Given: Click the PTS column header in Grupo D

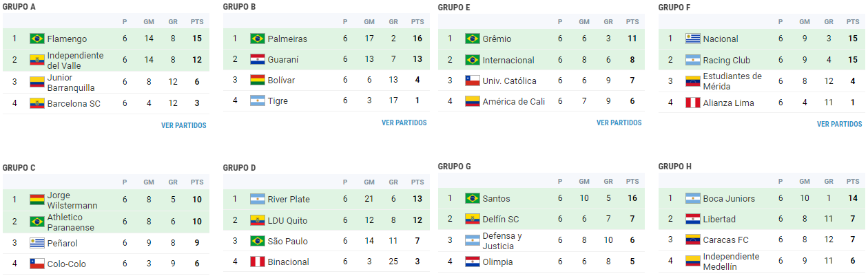Looking at the screenshot, I should pyautogui.click(x=417, y=182).
